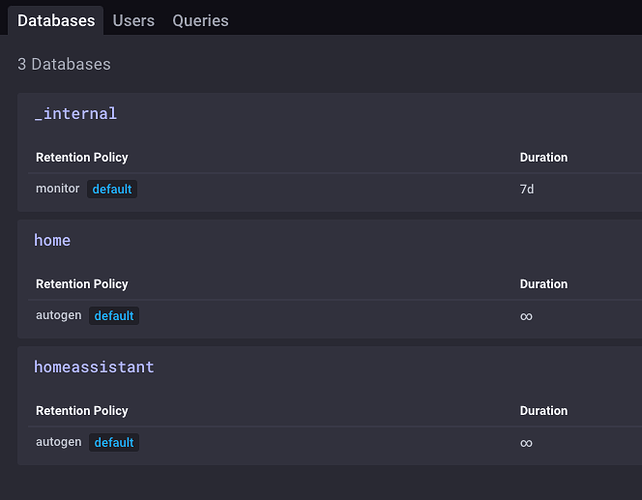
Task: Click default badge in home database
Action: pos(114,316)
